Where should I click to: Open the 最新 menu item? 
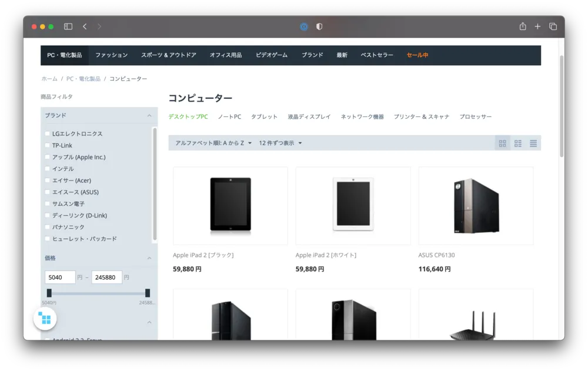pos(342,55)
